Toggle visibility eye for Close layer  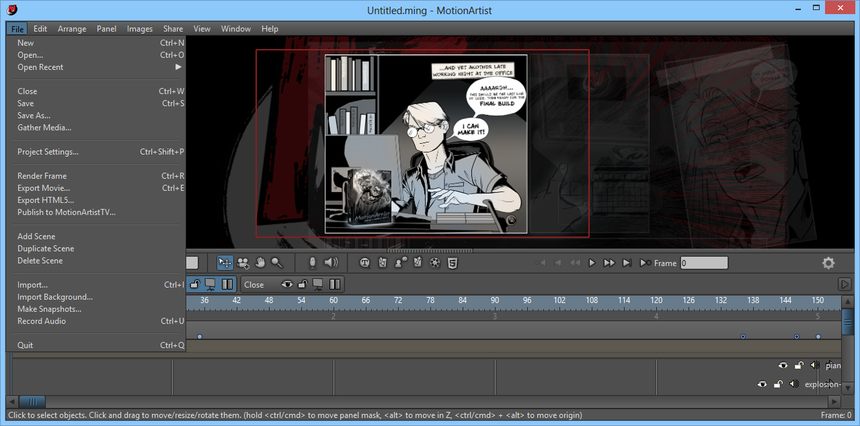pos(287,284)
